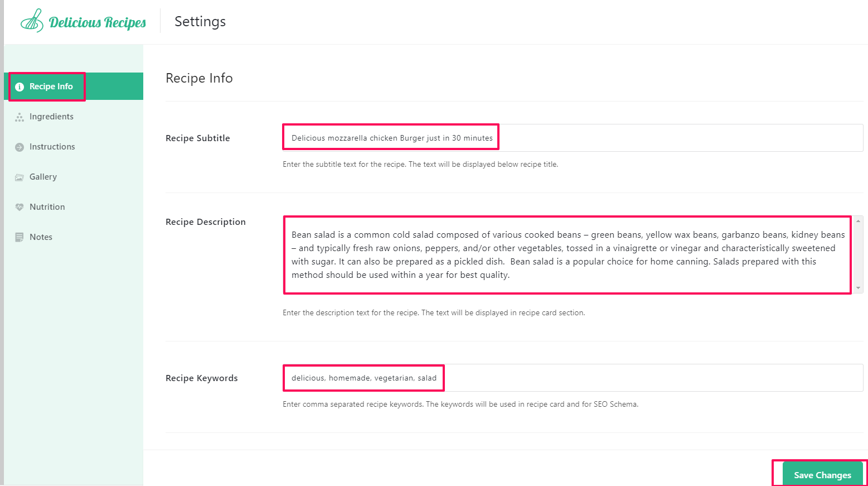Viewport: 868px width, 486px height.
Task: Select the Nutrition heart icon
Action: pos(20,206)
